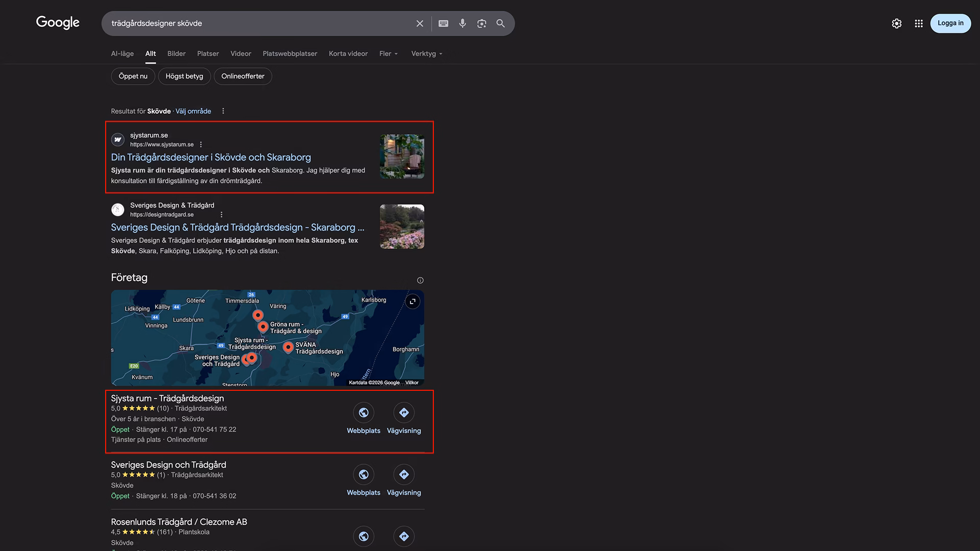Open Sveriges Design & Trädgård Trädgårdsdesign result
The height and width of the screenshot is (551, 980).
238,228
